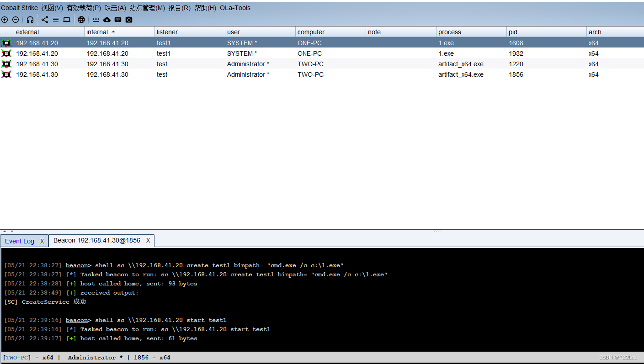The width and height of the screenshot is (644, 364).
Task: Click beacon icon of pid 1932 row
Action: click(6, 53)
